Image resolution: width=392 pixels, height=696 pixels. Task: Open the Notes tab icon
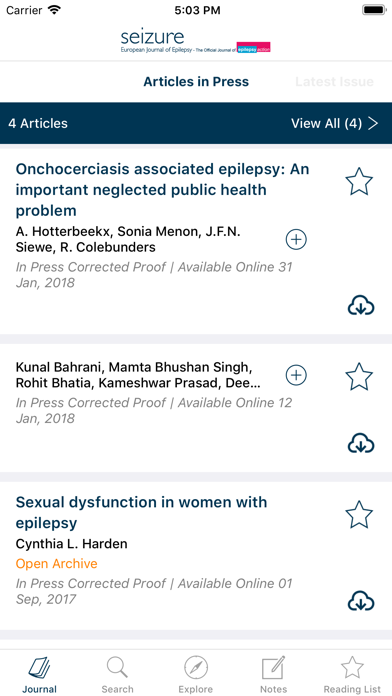273,668
